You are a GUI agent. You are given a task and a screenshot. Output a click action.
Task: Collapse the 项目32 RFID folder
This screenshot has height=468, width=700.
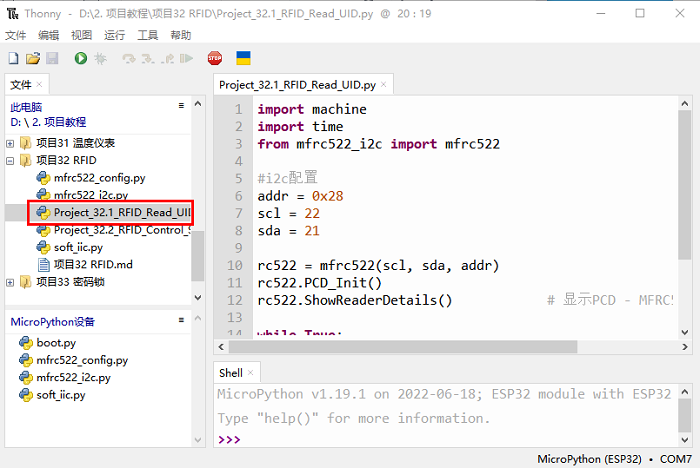tap(10, 160)
